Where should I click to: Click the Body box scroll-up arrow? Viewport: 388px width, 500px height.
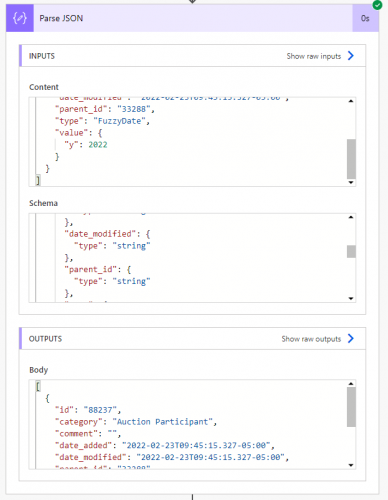tap(351, 384)
